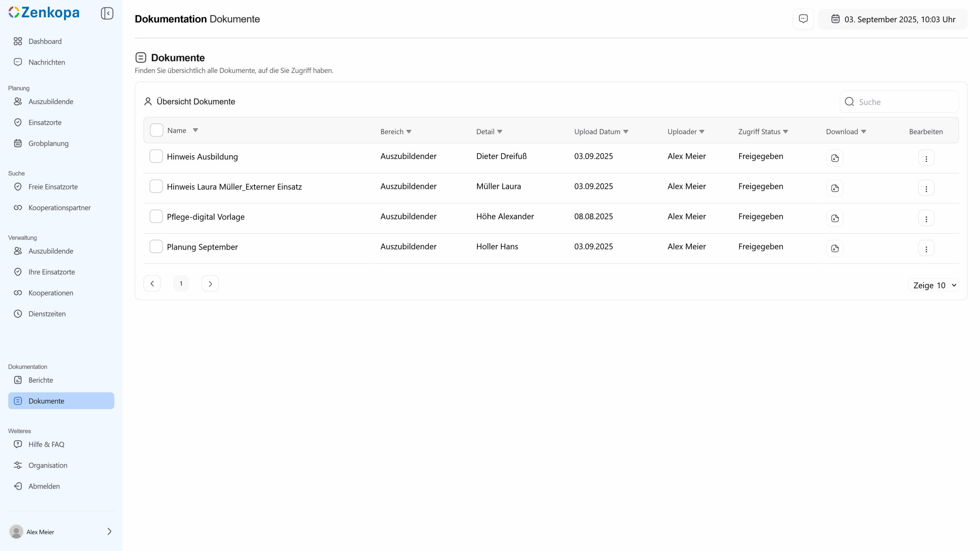980x551 pixels.
Task: Select all documents header checkbox
Action: click(x=156, y=130)
